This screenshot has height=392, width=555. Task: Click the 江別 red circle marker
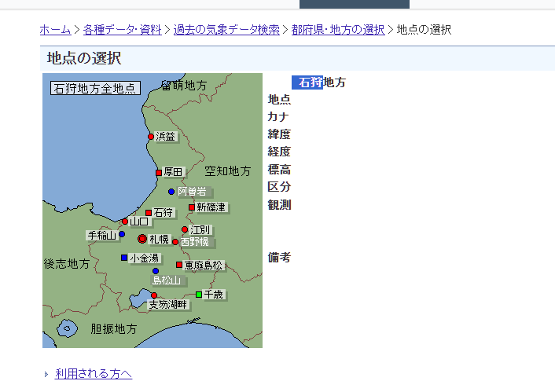[185, 229]
